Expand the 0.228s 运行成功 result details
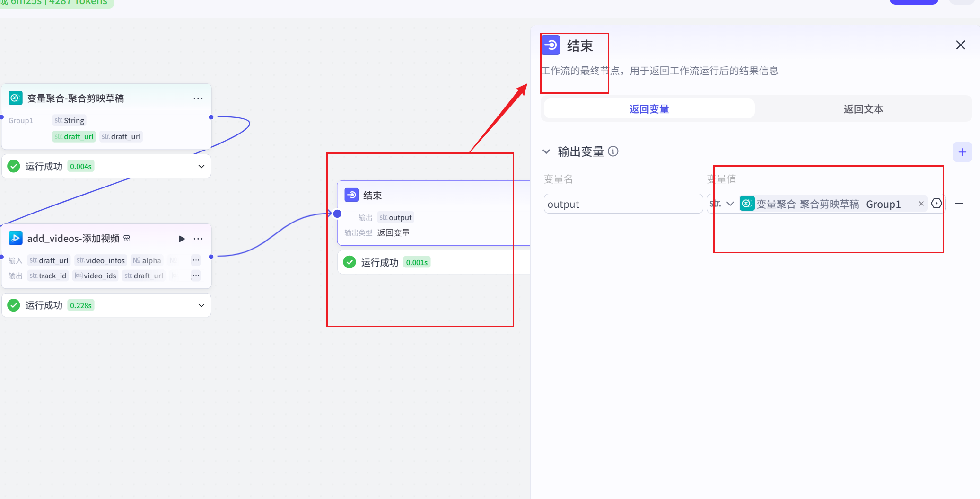This screenshot has width=980, height=499. pyautogui.click(x=201, y=305)
